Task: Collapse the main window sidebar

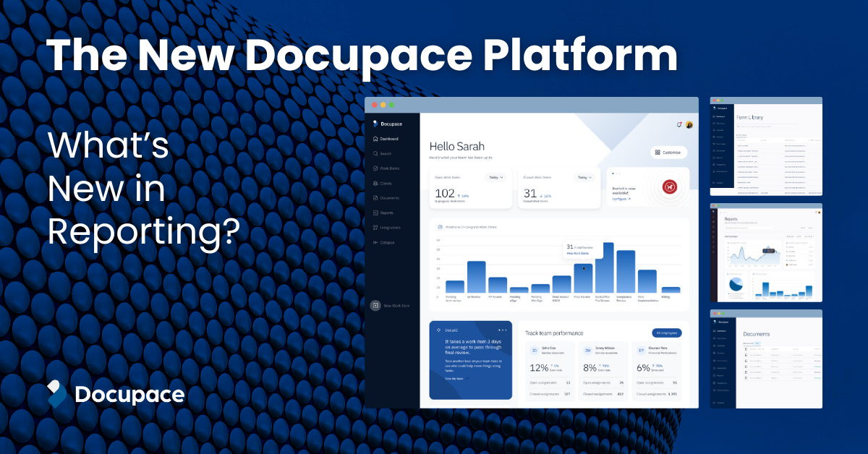Action: click(384, 242)
